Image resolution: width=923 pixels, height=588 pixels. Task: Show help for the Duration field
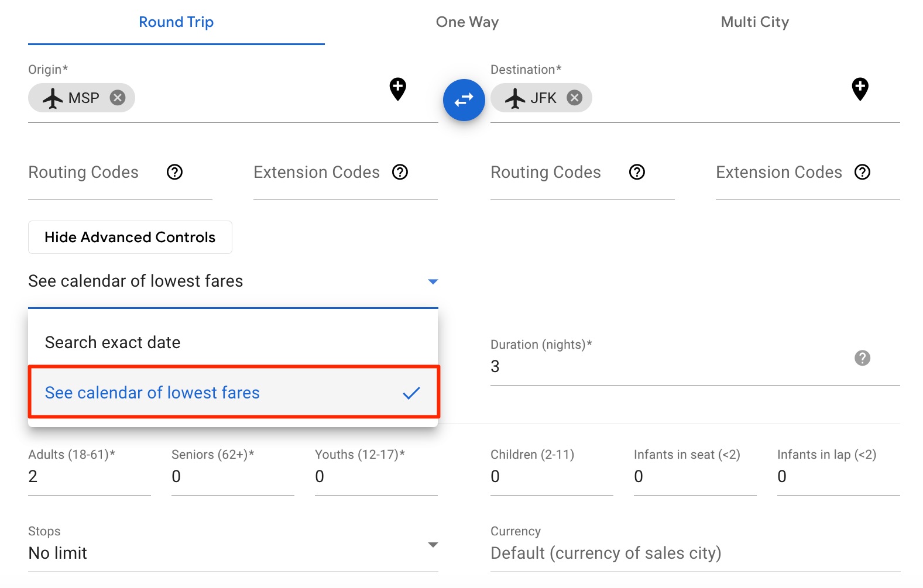[862, 359]
